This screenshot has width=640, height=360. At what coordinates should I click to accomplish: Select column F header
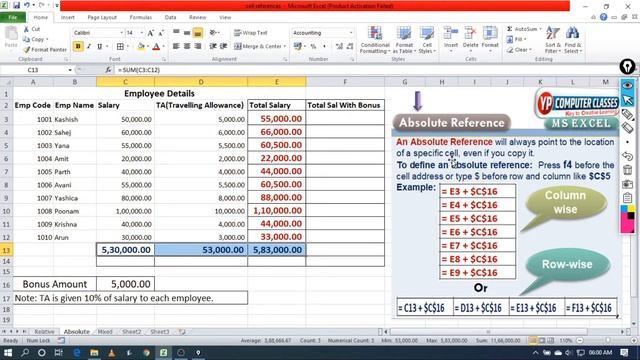(x=345, y=82)
